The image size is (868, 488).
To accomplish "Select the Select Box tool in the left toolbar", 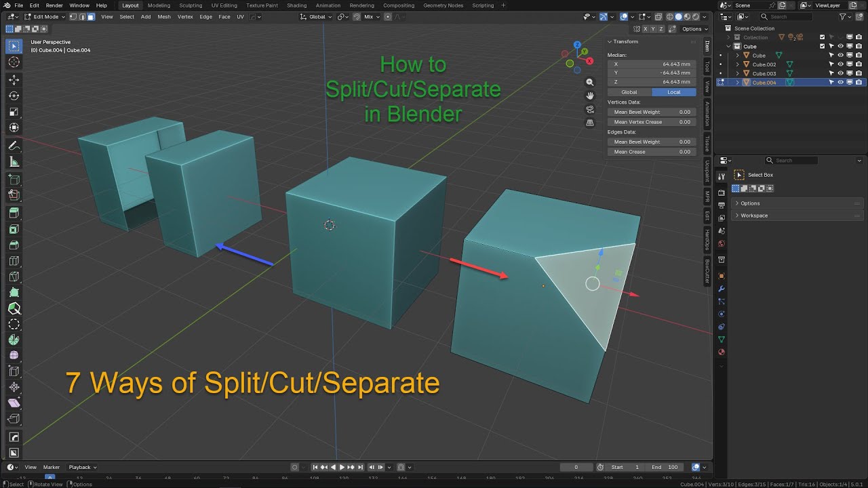I will coord(14,46).
